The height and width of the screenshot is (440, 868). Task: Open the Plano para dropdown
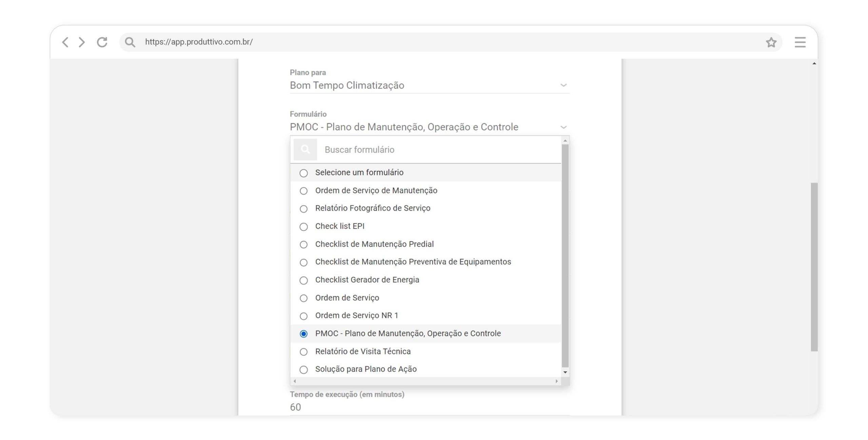pos(564,85)
